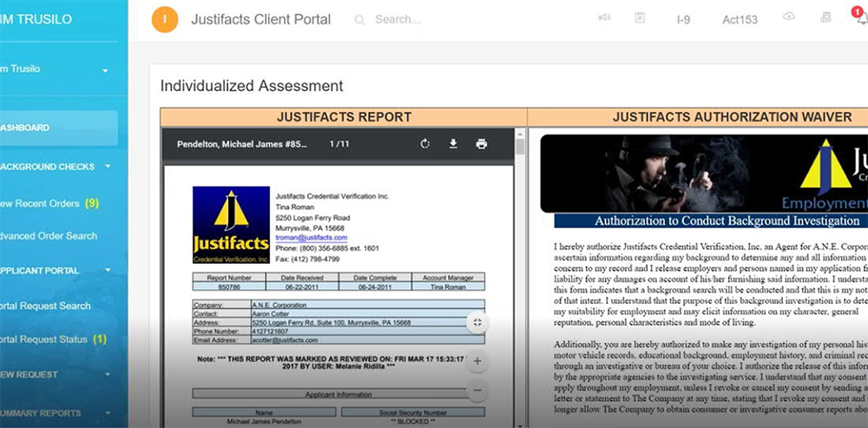This screenshot has height=428, width=868.
Task: Click the megaphone announcements icon
Action: tap(604, 18)
